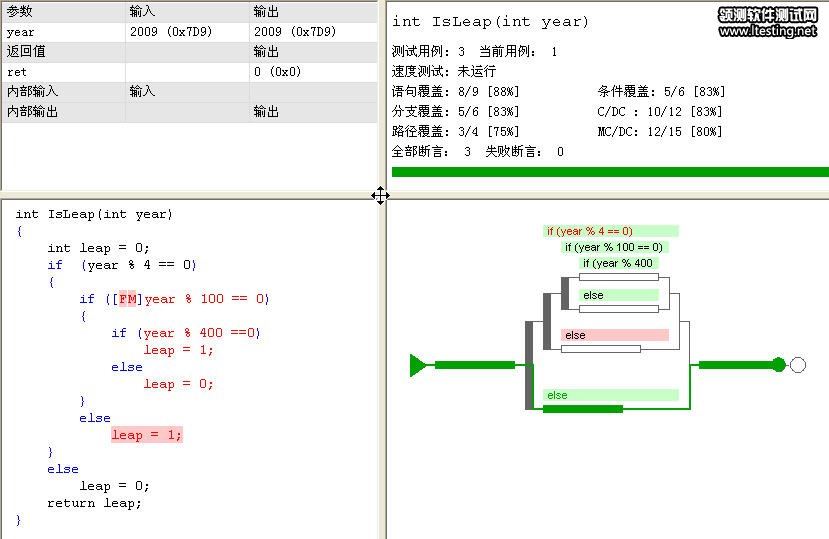This screenshot has width=829, height=539.
Task: Select the bottom green else block
Action: 610,395
